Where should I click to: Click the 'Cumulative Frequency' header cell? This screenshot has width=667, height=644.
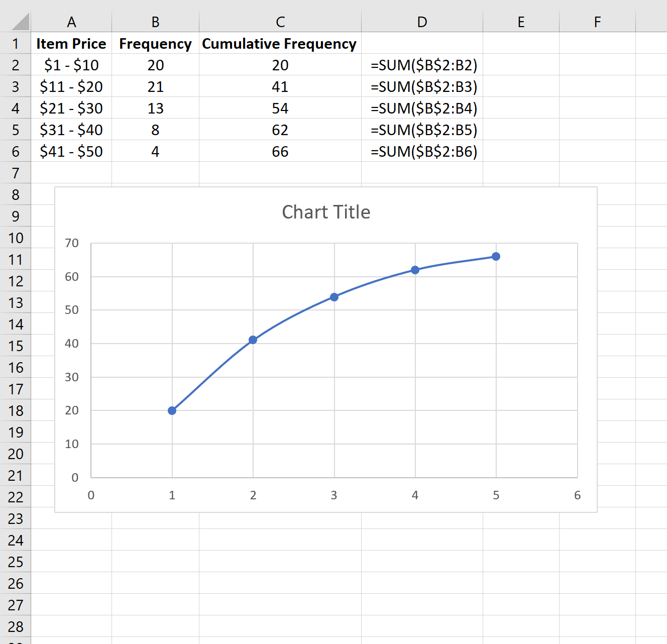pyautogui.click(x=280, y=43)
